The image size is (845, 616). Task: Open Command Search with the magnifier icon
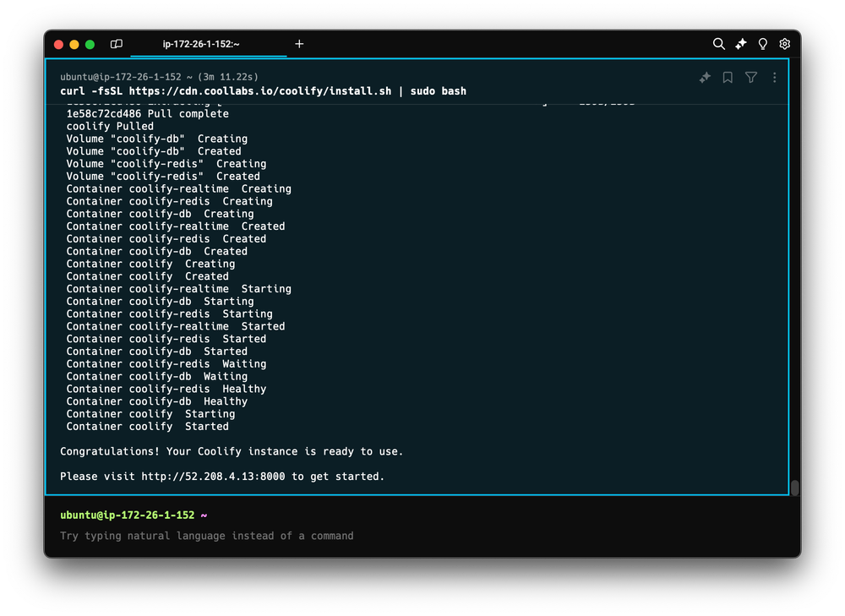[x=719, y=44]
